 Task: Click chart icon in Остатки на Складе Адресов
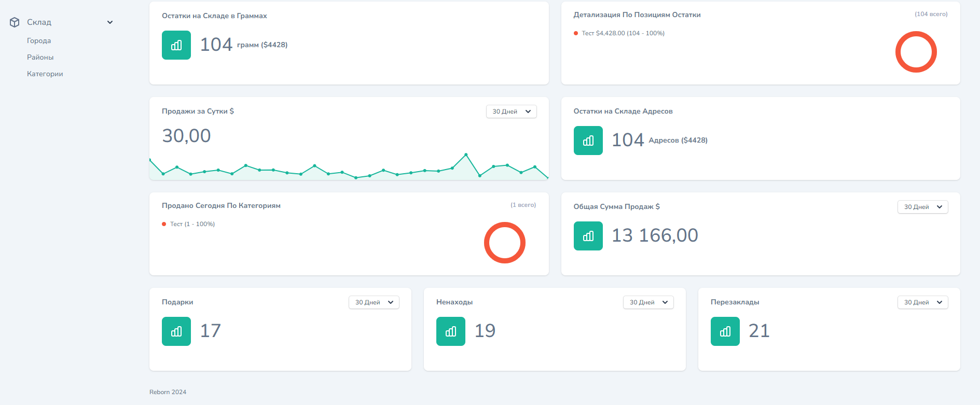tap(588, 141)
